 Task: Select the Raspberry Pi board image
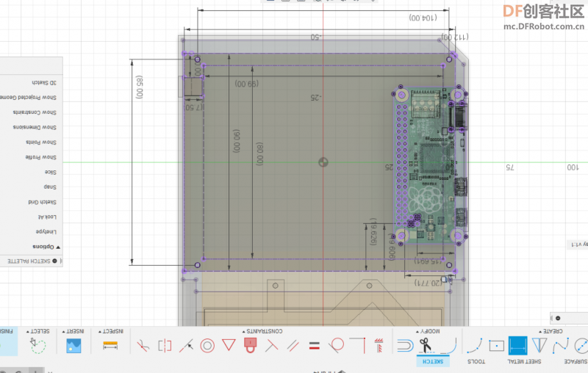pyautogui.click(x=430, y=165)
